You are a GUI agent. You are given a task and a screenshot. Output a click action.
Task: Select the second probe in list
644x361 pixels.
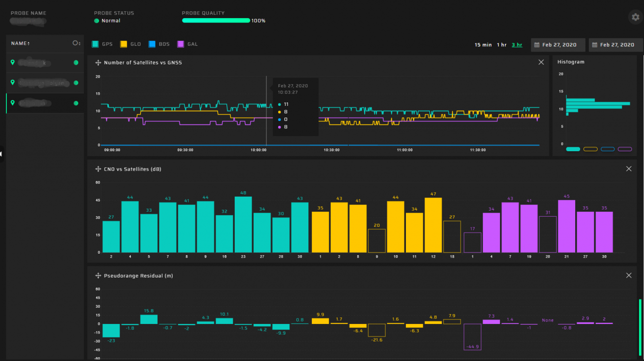[x=45, y=83]
